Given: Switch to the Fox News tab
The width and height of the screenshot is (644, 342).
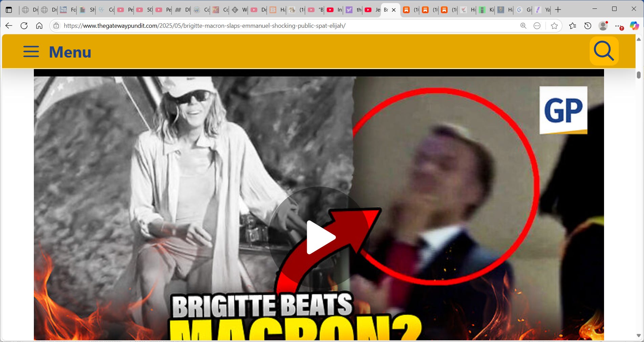Looking at the screenshot, I should coord(68,10).
